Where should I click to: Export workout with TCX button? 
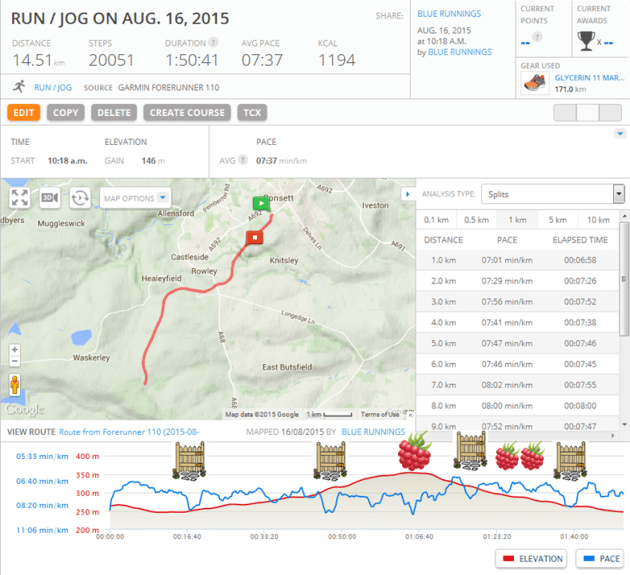coord(251,113)
